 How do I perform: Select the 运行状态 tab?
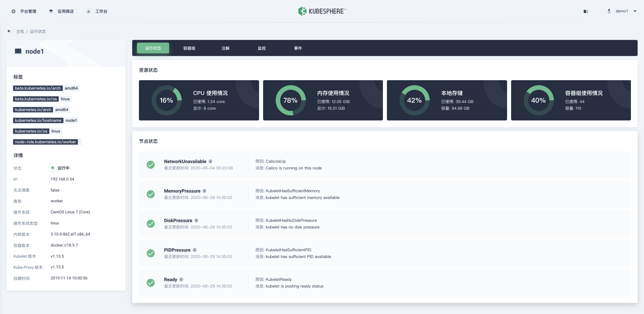pyautogui.click(x=153, y=48)
